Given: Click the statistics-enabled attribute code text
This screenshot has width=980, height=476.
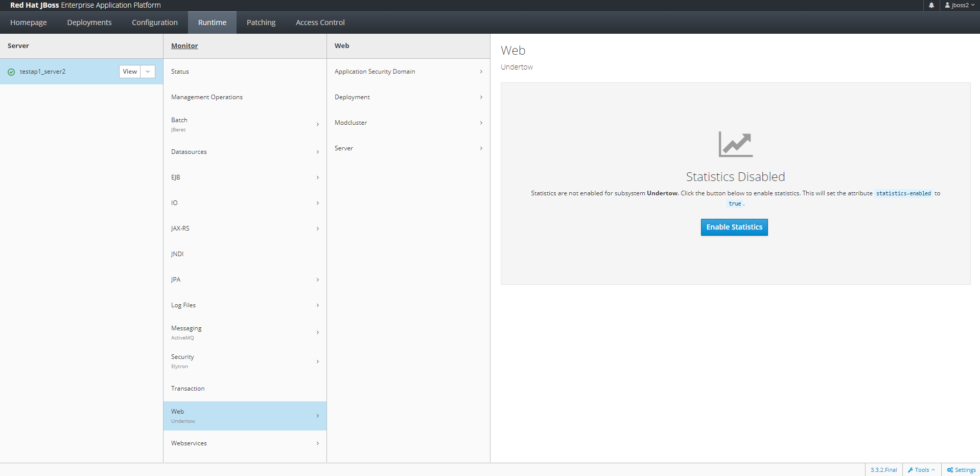Looking at the screenshot, I should [x=903, y=193].
